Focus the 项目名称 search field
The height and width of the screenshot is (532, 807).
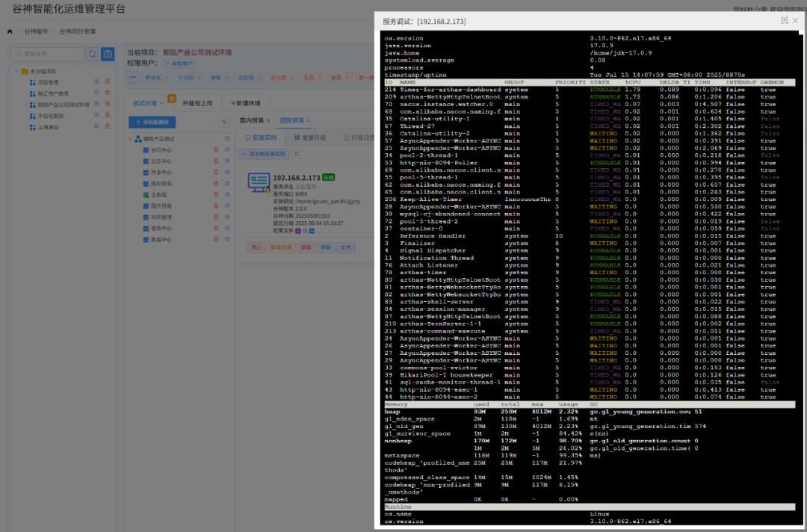tap(48, 54)
